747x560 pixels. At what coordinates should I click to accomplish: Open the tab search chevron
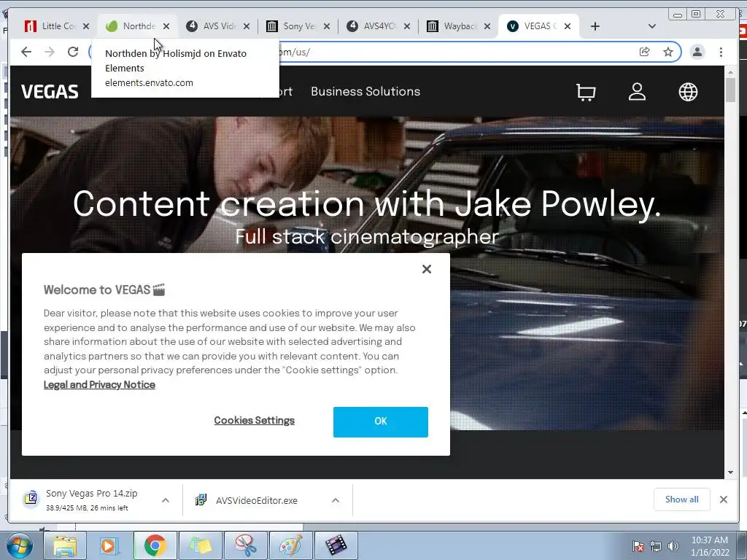click(x=651, y=26)
